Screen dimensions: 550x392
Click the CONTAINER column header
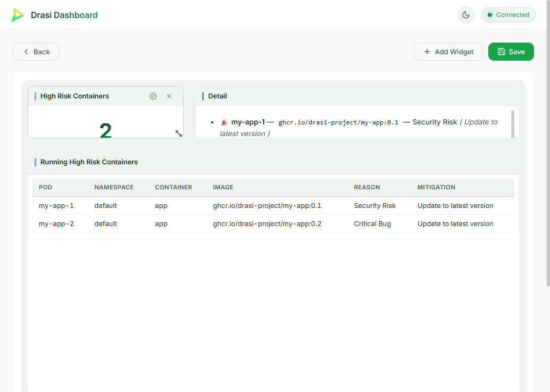[x=173, y=187]
